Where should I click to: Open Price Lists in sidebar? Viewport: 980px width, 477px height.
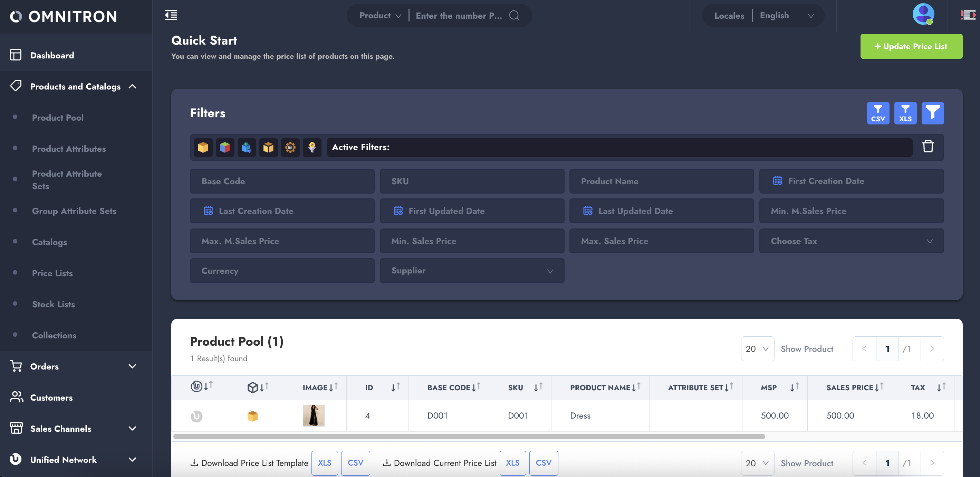tap(52, 273)
